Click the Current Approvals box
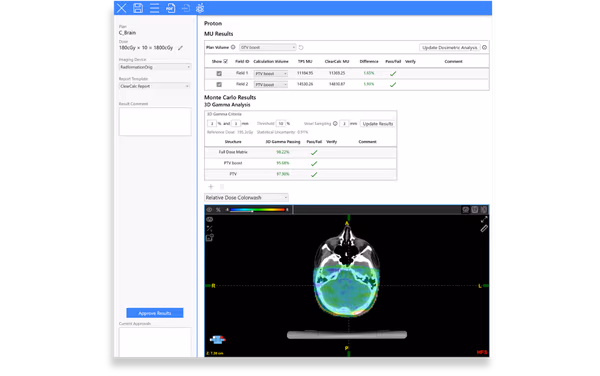600x376 pixels. coord(155,342)
